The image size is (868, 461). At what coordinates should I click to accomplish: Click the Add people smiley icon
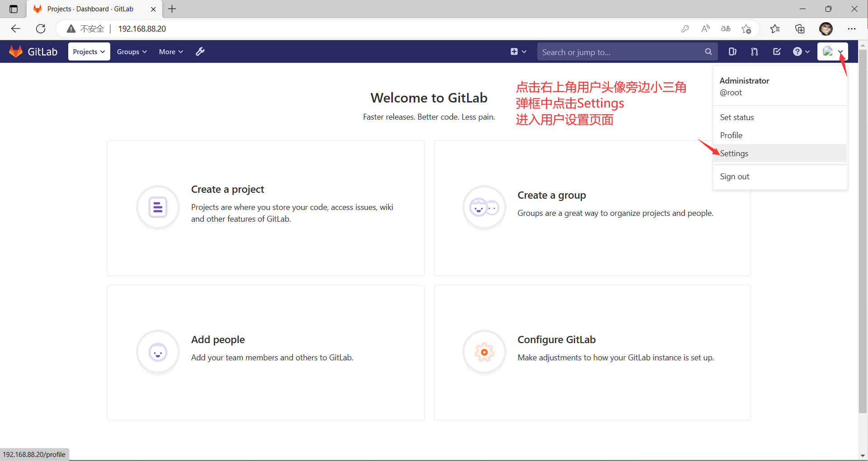click(158, 352)
